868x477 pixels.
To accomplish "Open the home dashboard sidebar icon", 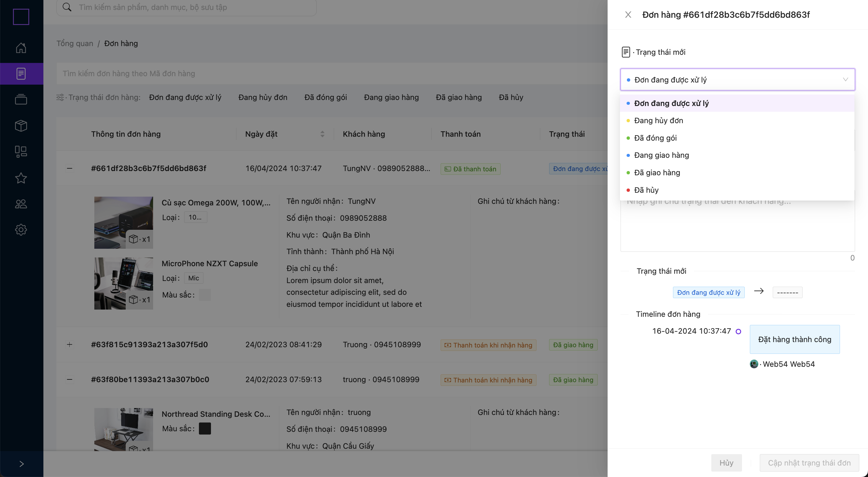I will point(21,48).
